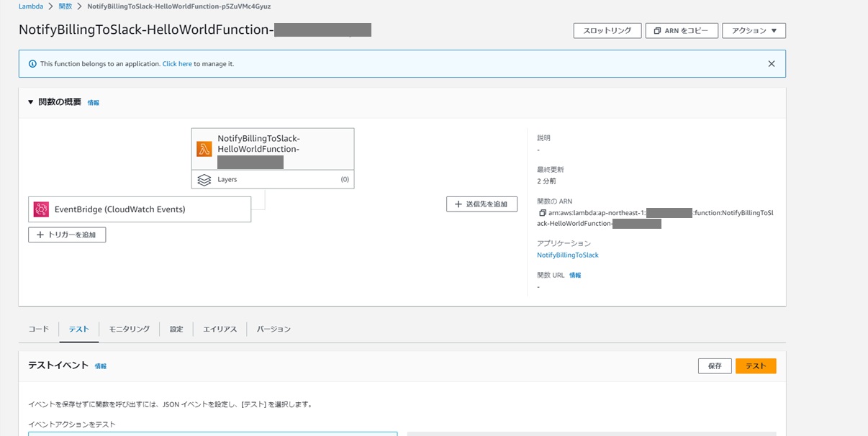Select the function name card in diagram
This screenshot has width=868, height=436.
273,149
